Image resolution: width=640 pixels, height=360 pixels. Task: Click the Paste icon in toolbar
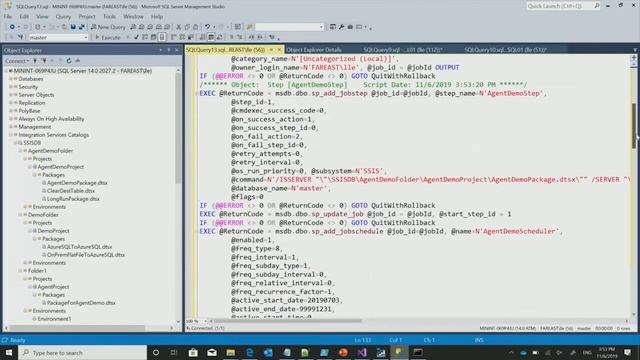[196, 27]
